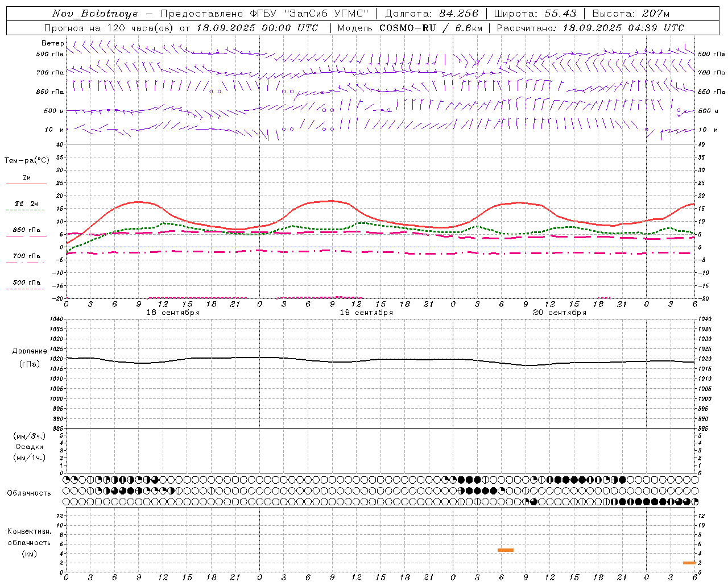
Task: Click the dashed 500 гПа legend line sample
Action: (x=25, y=289)
